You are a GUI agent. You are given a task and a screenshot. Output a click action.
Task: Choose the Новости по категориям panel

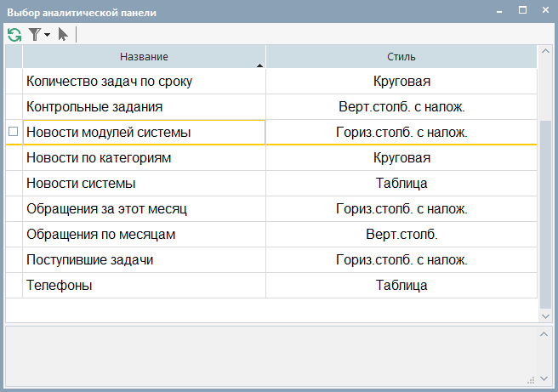tap(270, 158)
